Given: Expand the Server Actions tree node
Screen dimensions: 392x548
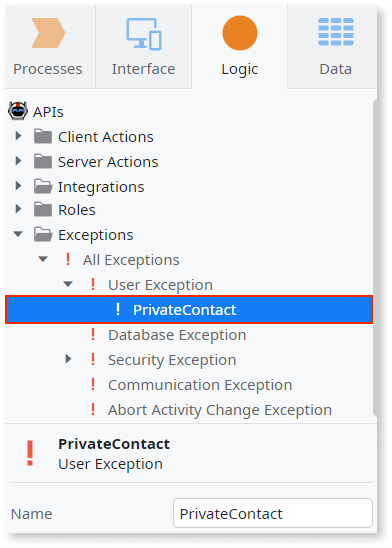Looking at the screenshot, I should (19, 161).
